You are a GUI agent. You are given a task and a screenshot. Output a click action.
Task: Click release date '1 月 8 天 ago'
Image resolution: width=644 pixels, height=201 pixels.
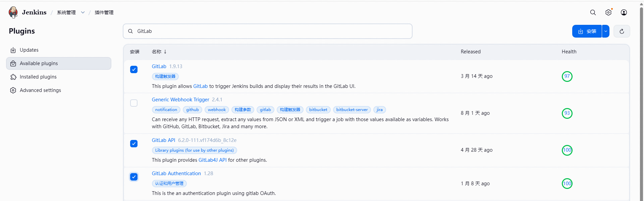click(x=475, y=184)
